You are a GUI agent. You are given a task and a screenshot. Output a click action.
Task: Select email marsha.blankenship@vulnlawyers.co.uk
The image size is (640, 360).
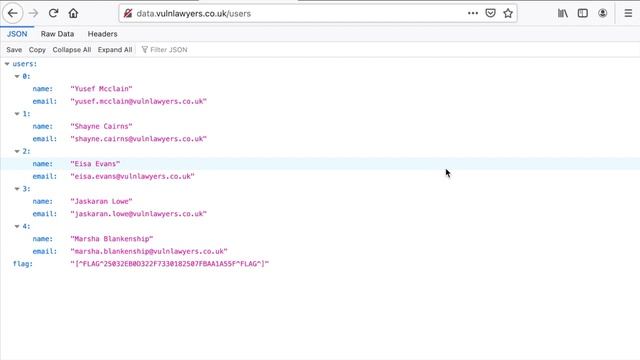[x=149, y=251]
